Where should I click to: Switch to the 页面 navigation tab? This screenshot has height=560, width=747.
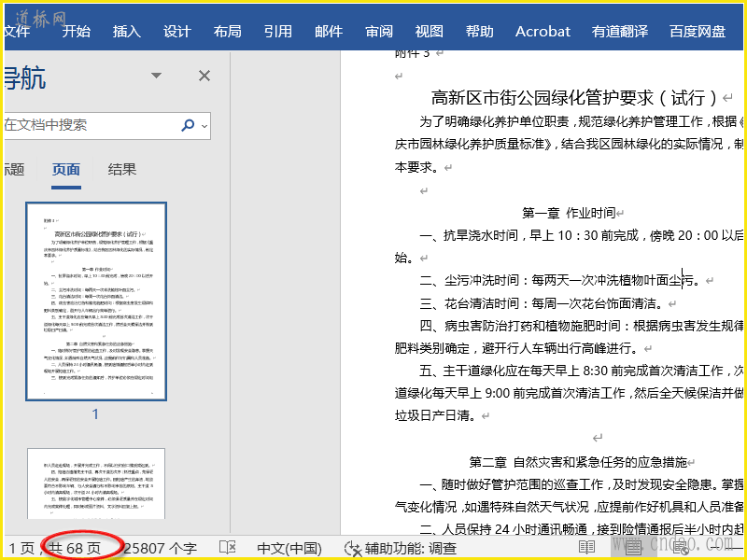click(66, 170)
